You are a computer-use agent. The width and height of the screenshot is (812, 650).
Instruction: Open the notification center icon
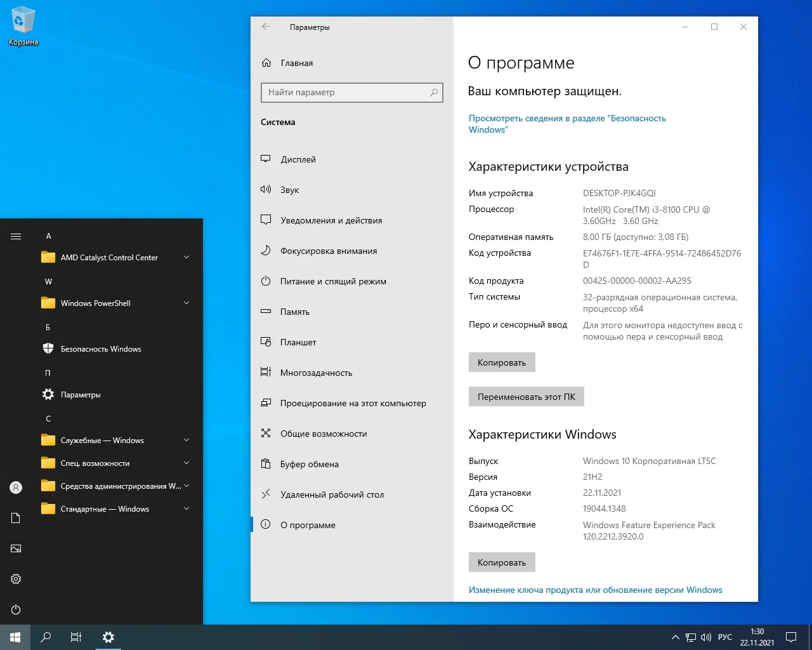pyautogui.click(x=791, y=637)
